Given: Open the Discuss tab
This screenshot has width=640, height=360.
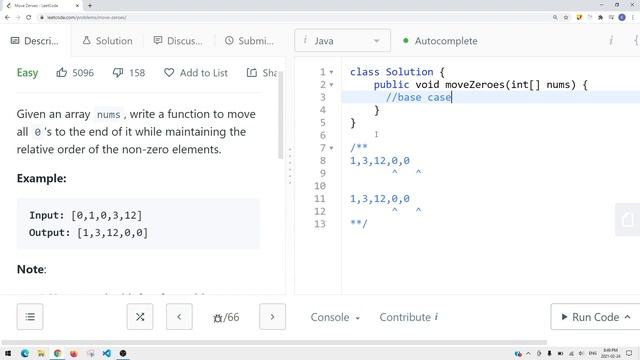Looking at the screenshot, I should point(178,41).
